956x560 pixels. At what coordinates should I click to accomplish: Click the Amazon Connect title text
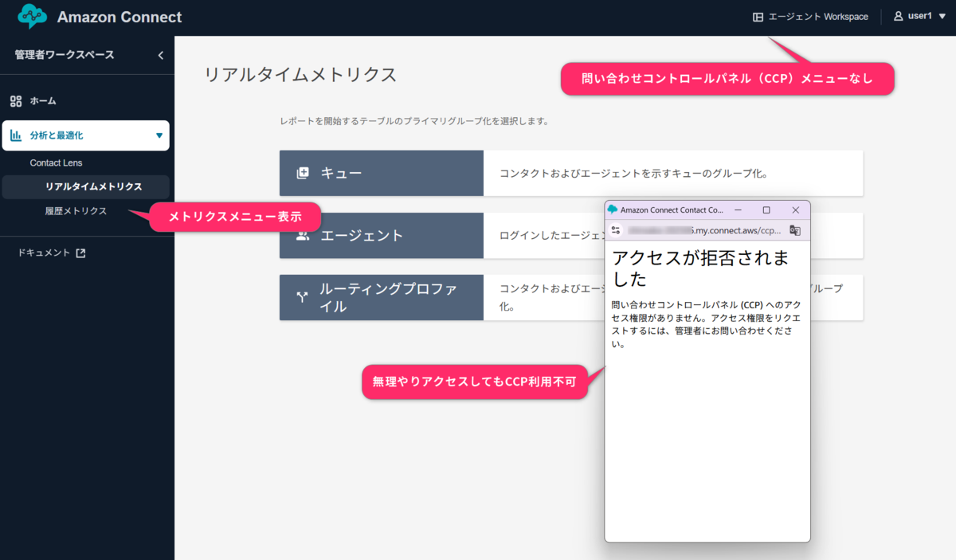[119, 17]
